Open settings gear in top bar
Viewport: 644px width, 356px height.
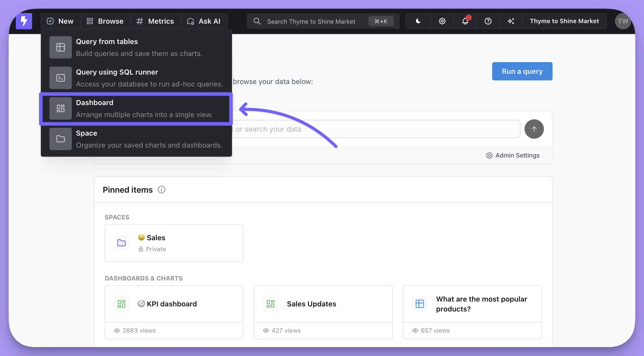pyautogui.click(x=442, y=21)
